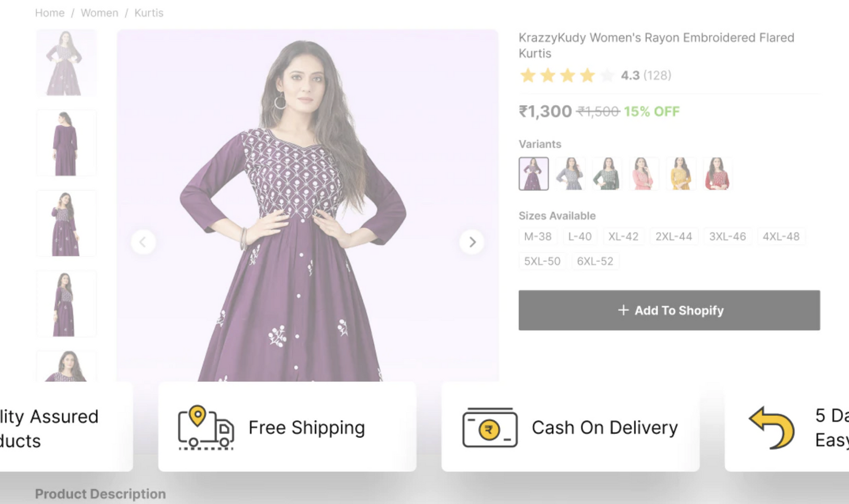Screen dimensions: 849x504
Task: Click the plus icon on Add To Shopify
Action: pyautogui.click(x=623, y=310)
